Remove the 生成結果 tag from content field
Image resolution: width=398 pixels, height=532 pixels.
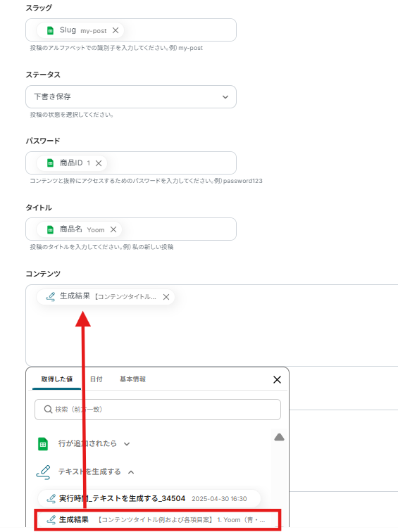[166, 297]
